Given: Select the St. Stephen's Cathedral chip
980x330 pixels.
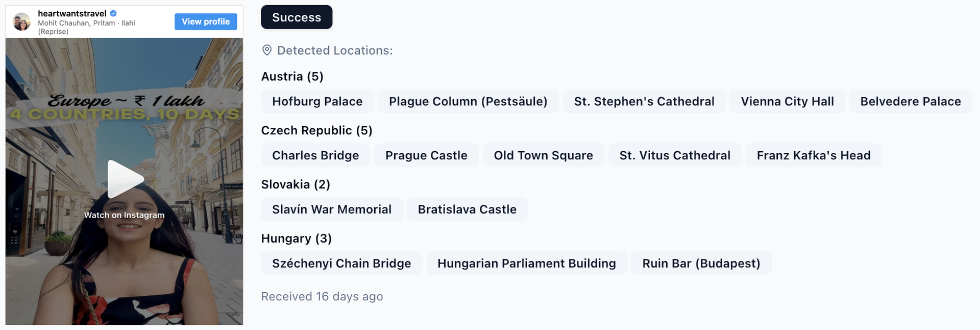Looking at the screenshot, I should coord(644,101).
